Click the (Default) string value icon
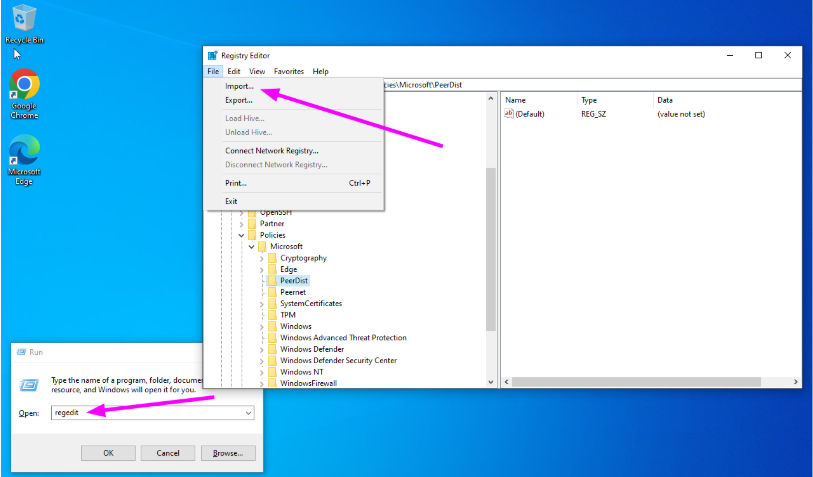This screenshot has height=477, width=813. 509,114
